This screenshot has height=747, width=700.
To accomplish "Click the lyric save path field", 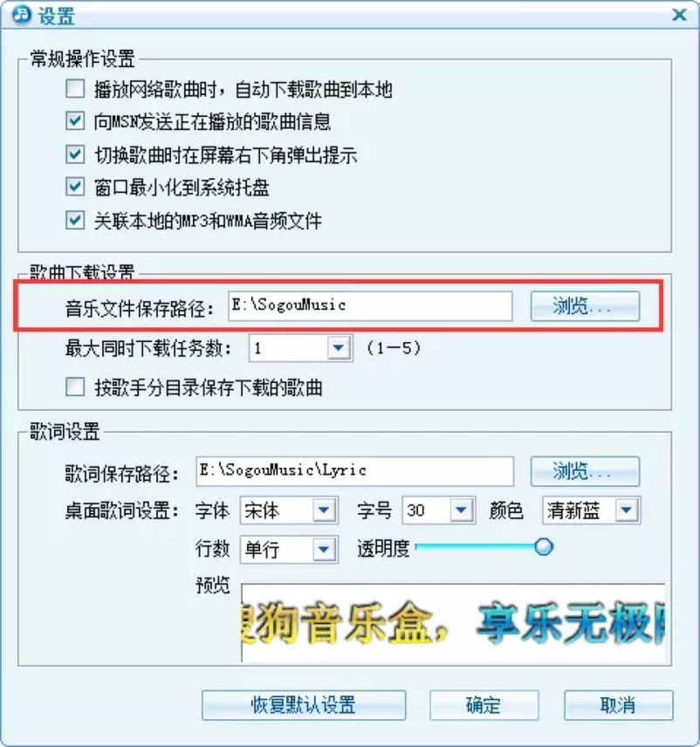I will click(x=354, y=471).
